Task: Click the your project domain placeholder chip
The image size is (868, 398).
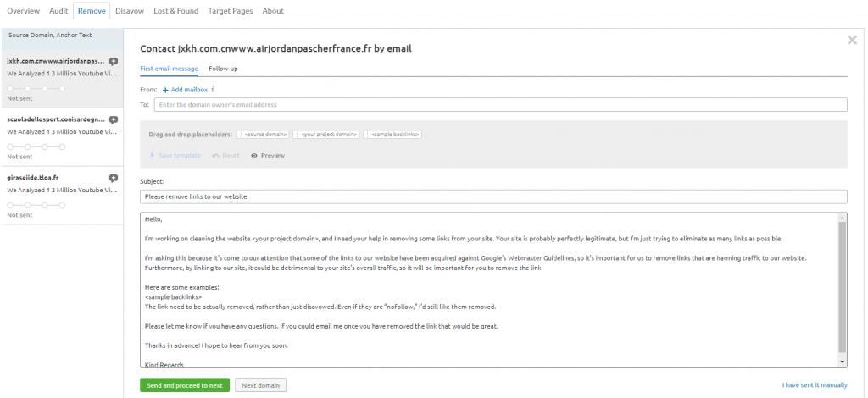Action: 327,135
